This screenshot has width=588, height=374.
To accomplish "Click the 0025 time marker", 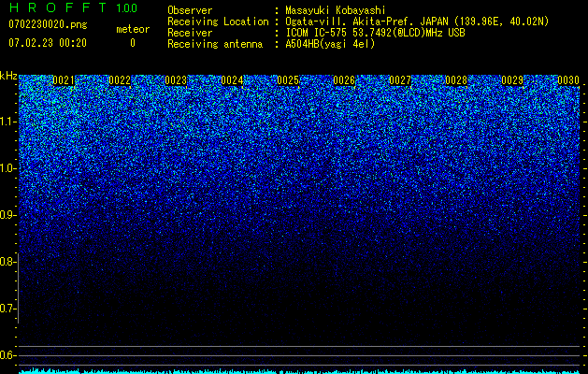I will click(288, 80).
